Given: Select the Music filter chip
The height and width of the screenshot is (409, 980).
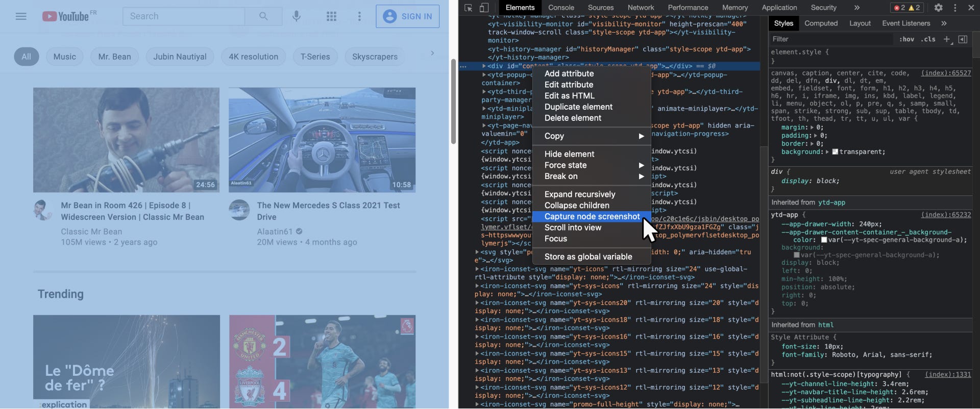Looking at the screenshot, I should click(x=65, y=57).
